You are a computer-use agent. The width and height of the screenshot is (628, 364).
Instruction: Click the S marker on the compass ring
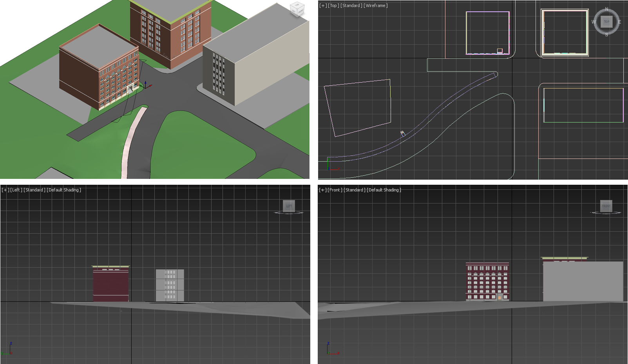[607, 34]
